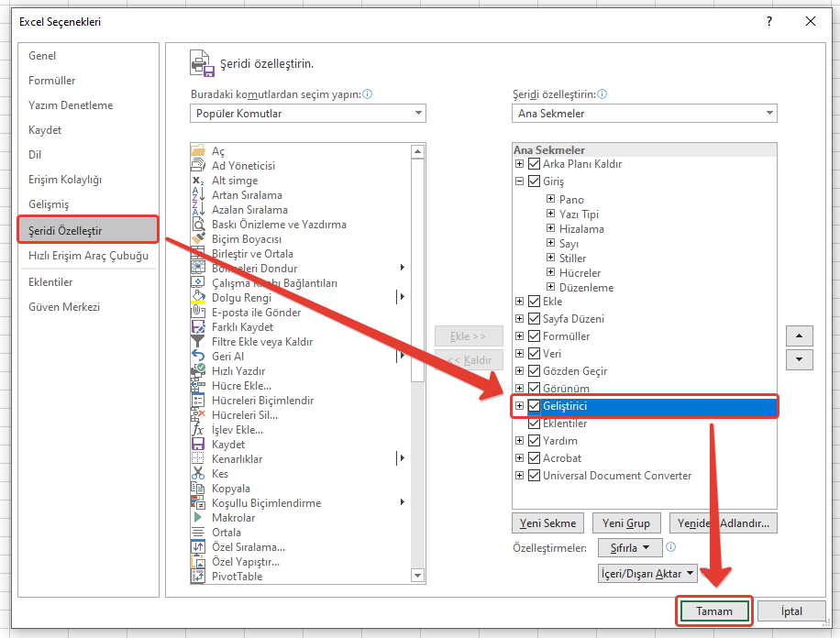Choose the Filtre Ekle veya Kaldır funnel icon
The image size is (840, 638).
pyautogui.click(x=198, y=342)
